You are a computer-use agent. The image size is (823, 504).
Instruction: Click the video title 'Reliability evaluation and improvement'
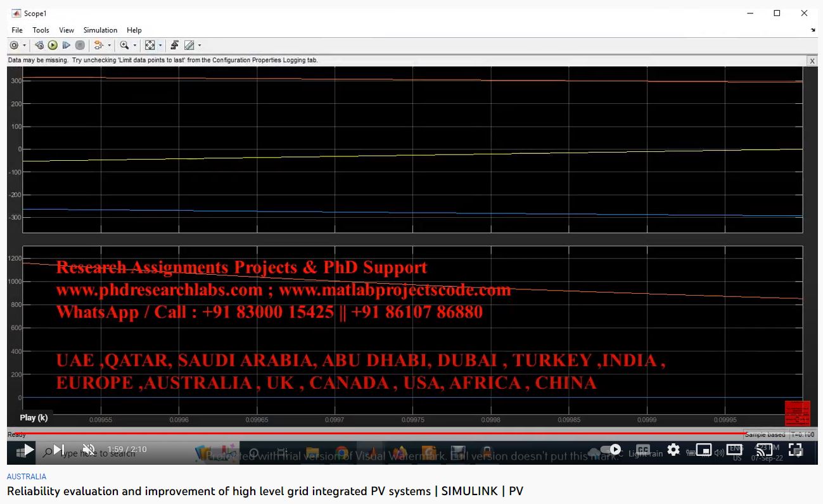tap(265, 491)
